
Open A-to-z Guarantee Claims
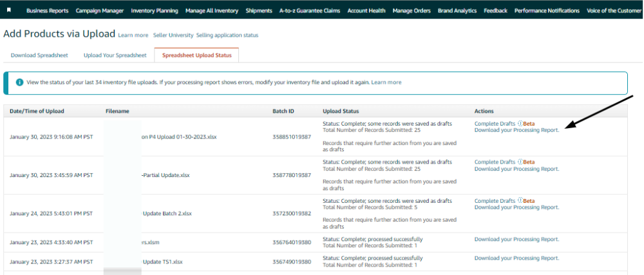(x=309, y=11)
